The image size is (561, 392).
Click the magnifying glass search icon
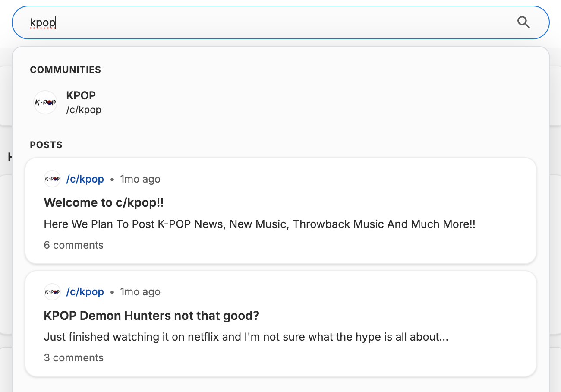coord(523,22)
